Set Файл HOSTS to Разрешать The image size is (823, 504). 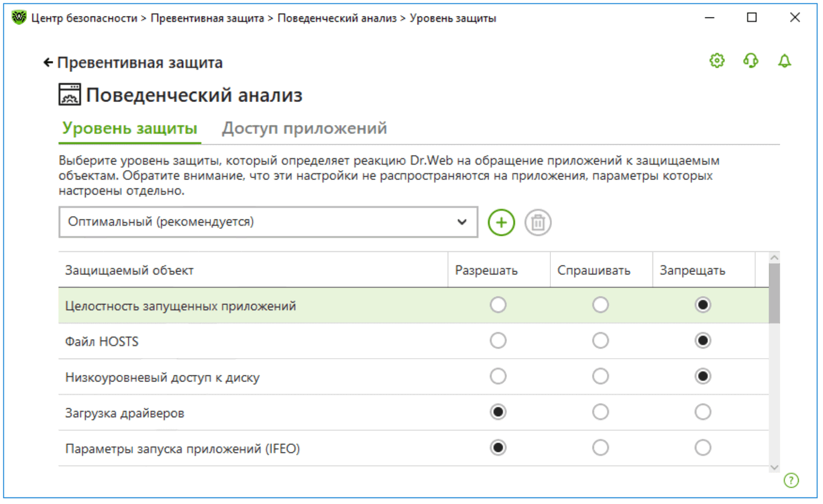498,341
